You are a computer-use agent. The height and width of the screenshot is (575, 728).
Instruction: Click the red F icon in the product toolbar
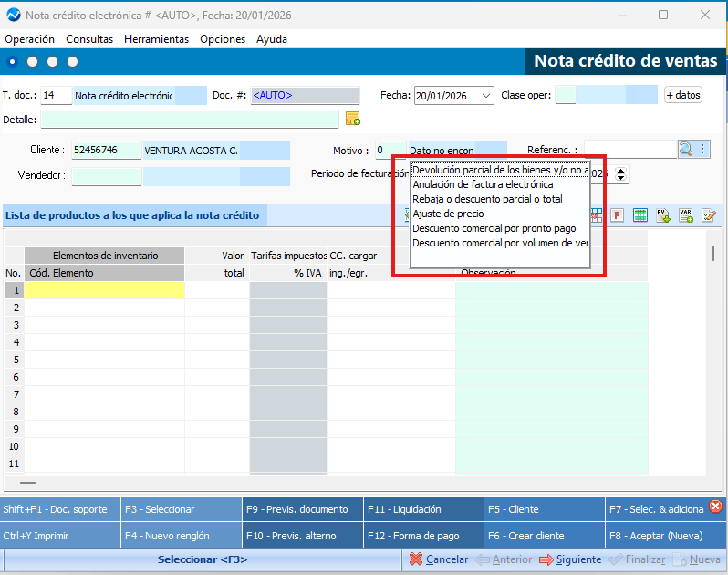click(618, 215)
